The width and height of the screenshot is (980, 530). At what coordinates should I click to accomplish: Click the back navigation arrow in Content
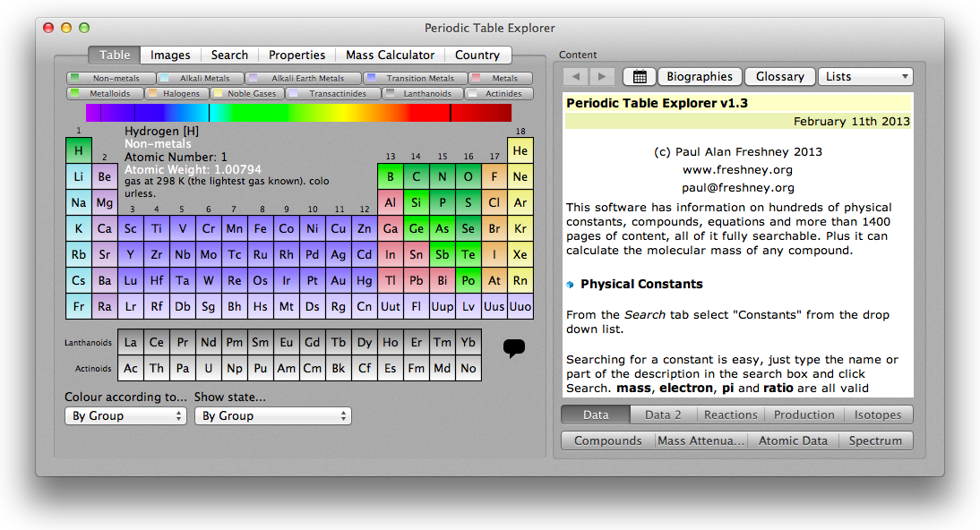[x=576, y=77]
